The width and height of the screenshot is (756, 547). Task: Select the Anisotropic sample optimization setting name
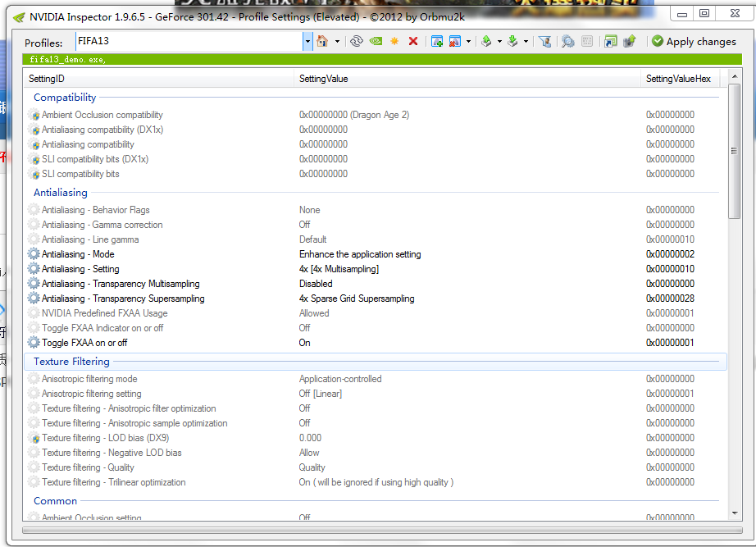pos(134,423)
